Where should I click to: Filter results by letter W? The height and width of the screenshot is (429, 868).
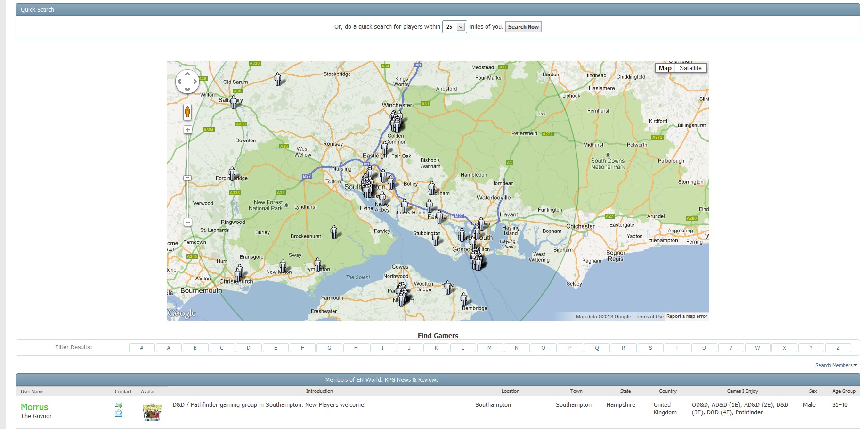(x=757, y=348)
